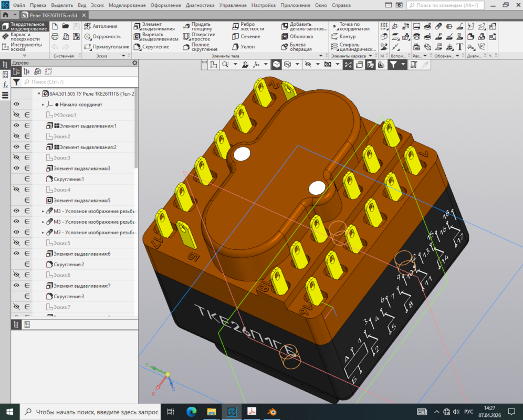This screenshot has width=523, height=420.
Task: Open the tree panel settings gear
Action: point(134,62)
